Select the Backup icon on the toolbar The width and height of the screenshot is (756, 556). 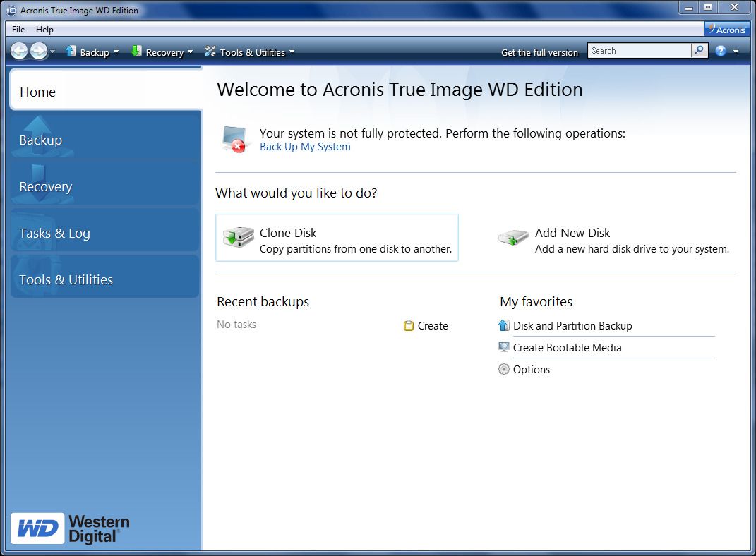(x=69, y=52)
